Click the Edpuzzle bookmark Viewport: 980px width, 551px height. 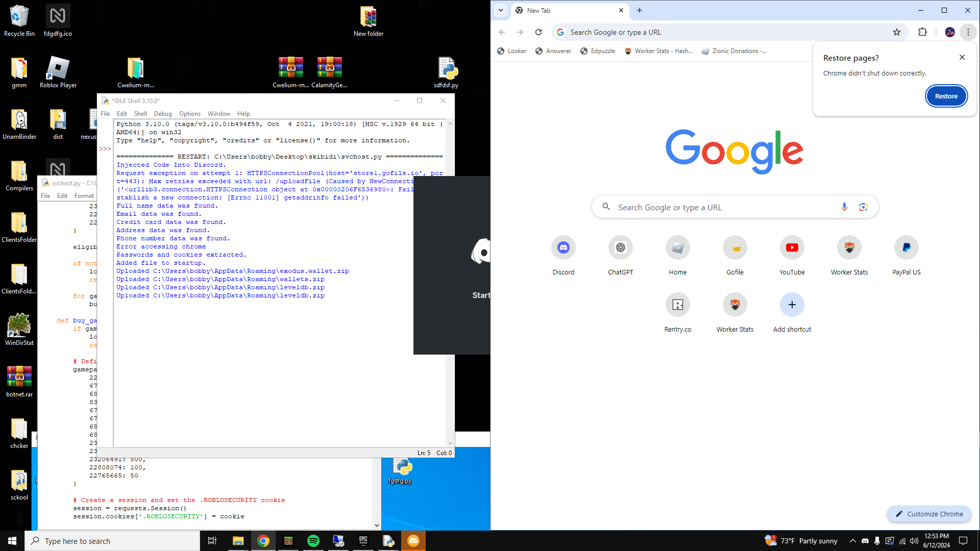pos(598,51)
